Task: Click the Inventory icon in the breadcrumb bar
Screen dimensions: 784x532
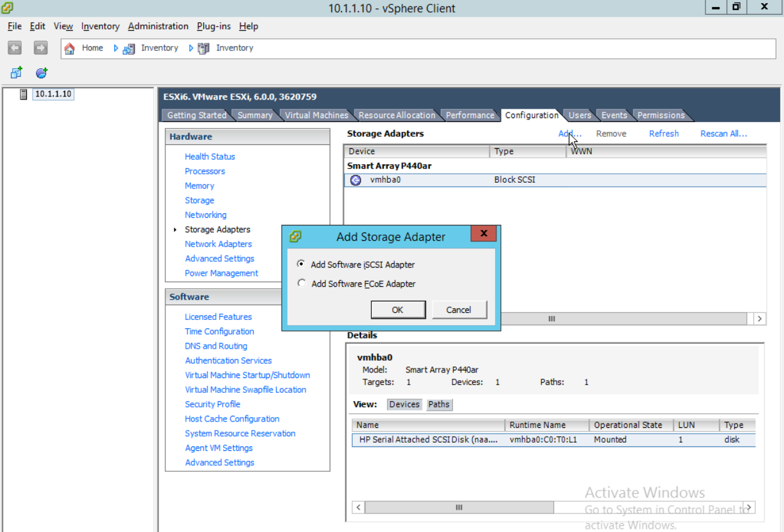Action: (129, 48)
